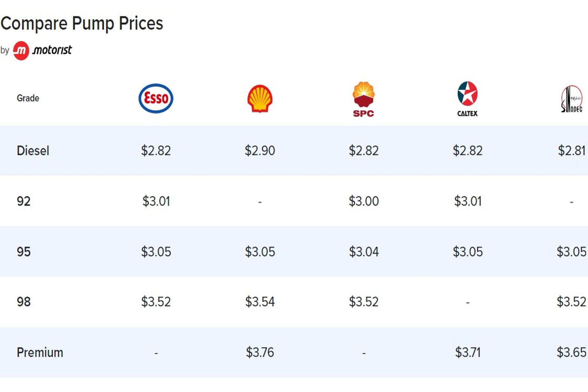The height and width of the screenshot is (392, 588).
Task: Select the 98 grade row label
Action: [x=24, y=302]
